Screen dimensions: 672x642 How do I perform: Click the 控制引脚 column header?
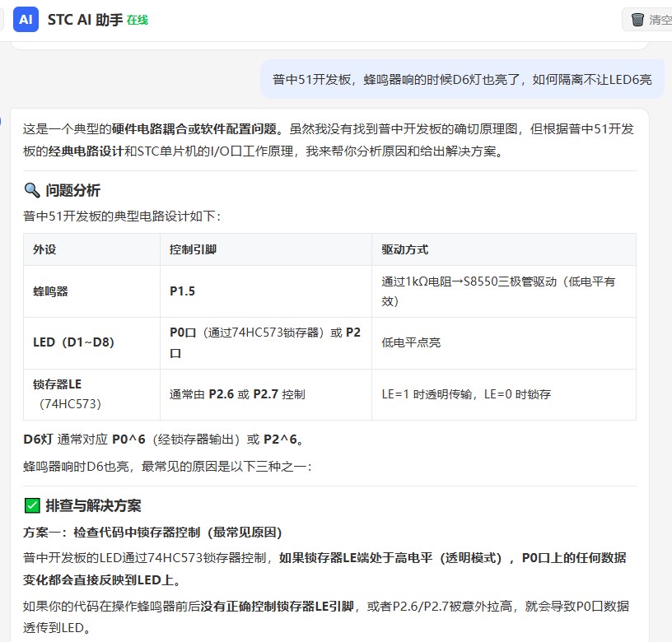point(266,249)
